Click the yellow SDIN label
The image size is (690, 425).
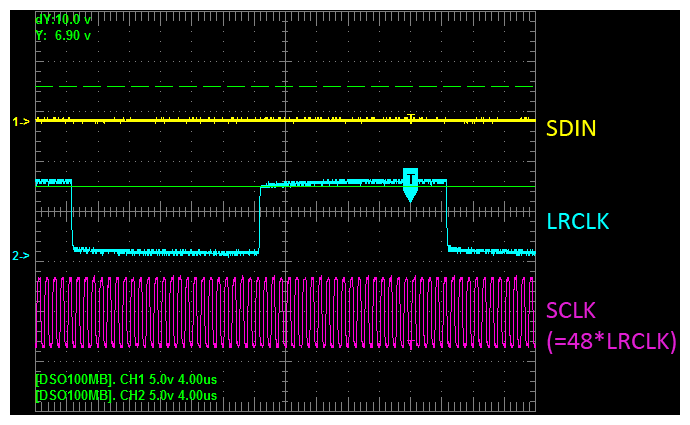click(x=571, y=128)
